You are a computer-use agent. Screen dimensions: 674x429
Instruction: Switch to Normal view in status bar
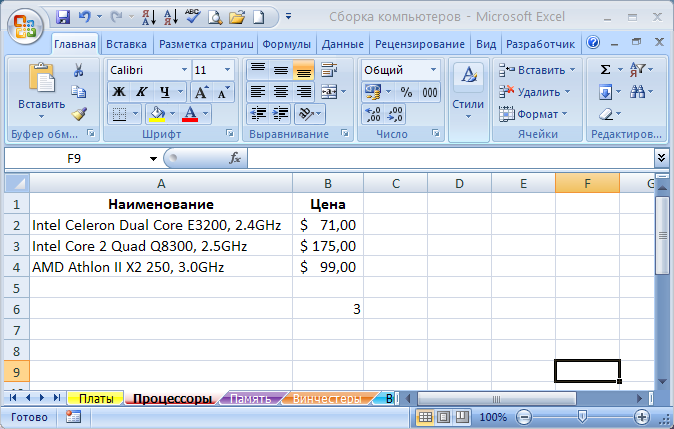point(425,417)
